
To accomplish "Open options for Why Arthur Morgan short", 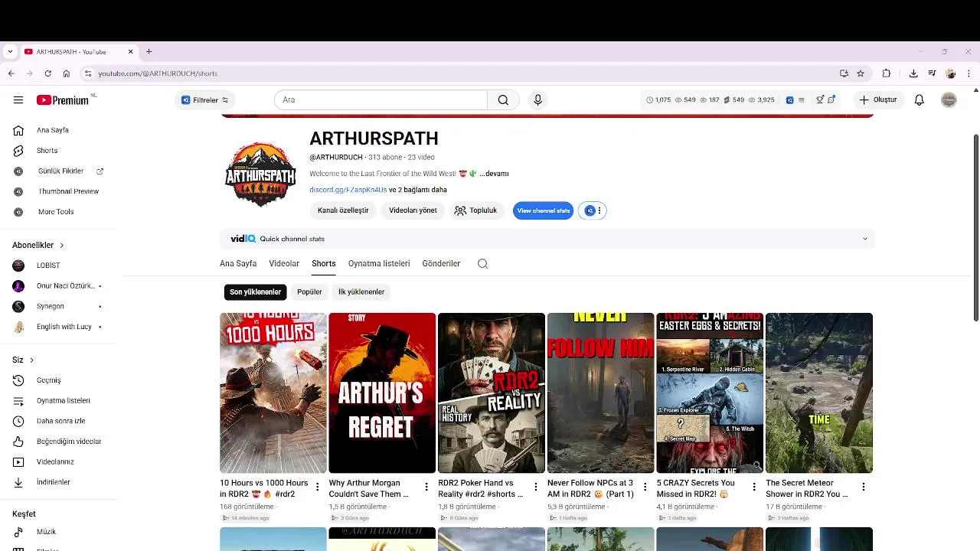I will pyautogui.click(x=426, y=487).
